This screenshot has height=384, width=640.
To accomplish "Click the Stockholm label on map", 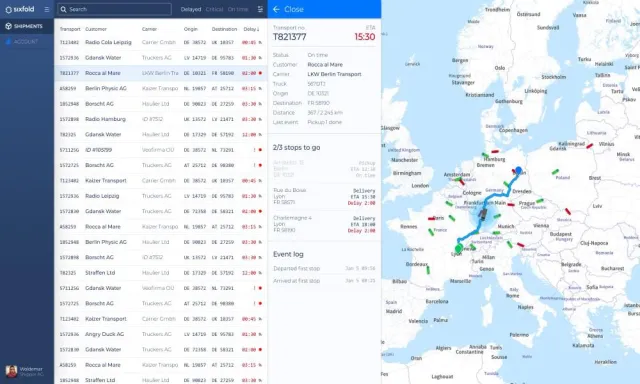I will 553,77.
